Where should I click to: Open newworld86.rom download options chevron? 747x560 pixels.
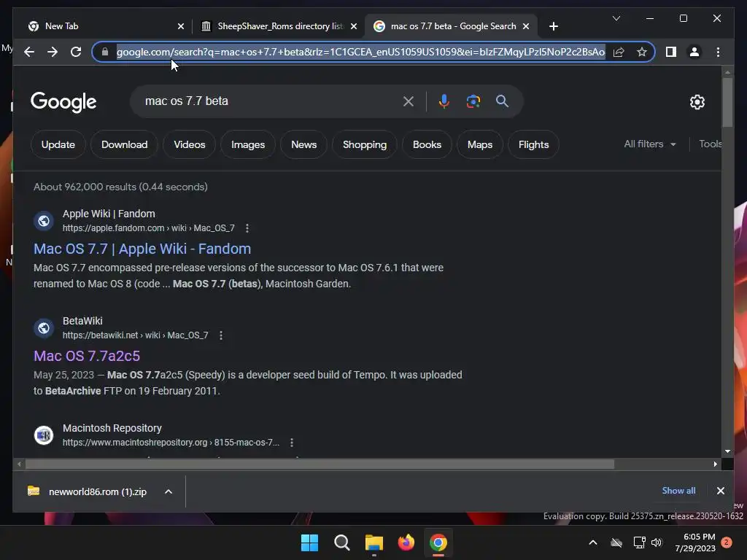(x=169, y=491)
